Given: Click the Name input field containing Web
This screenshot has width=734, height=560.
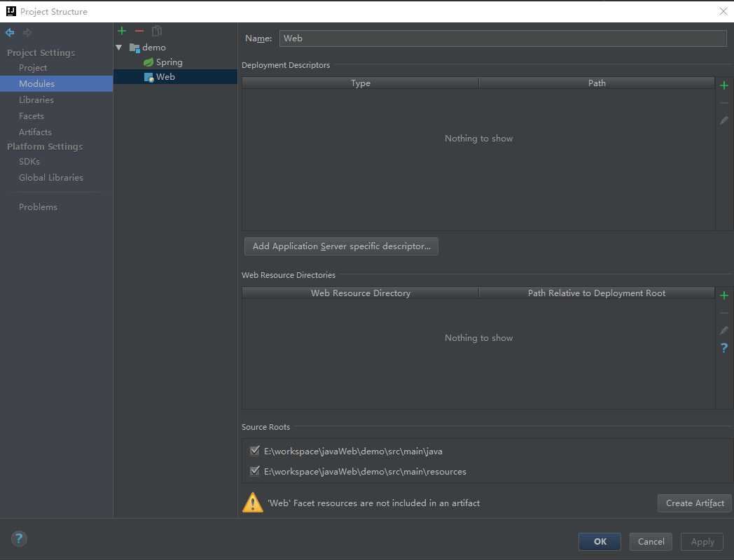Looking at the screenshot, I should coord(503,38).
